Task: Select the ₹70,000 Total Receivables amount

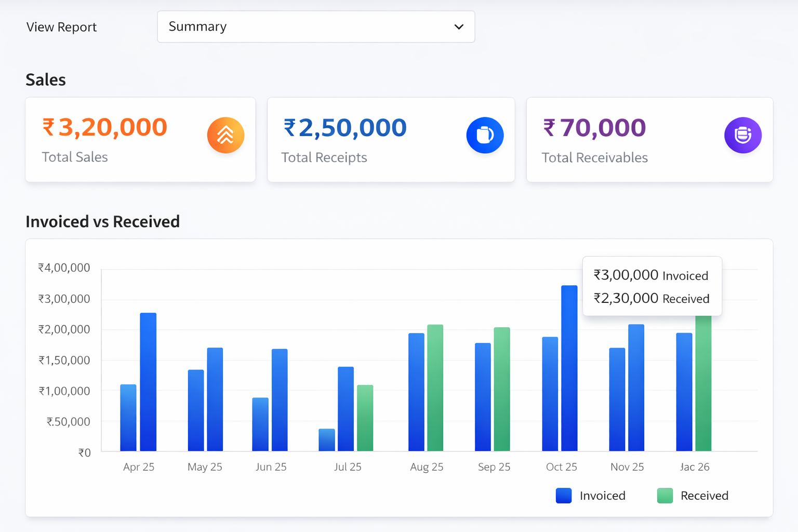Action: tap(594, 128)
